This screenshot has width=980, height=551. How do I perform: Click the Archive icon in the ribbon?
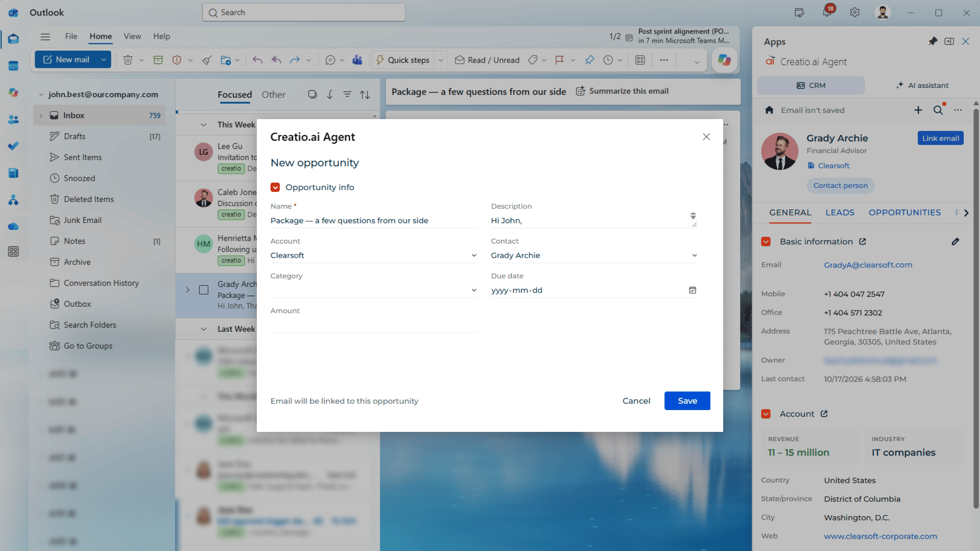point(158,60)
